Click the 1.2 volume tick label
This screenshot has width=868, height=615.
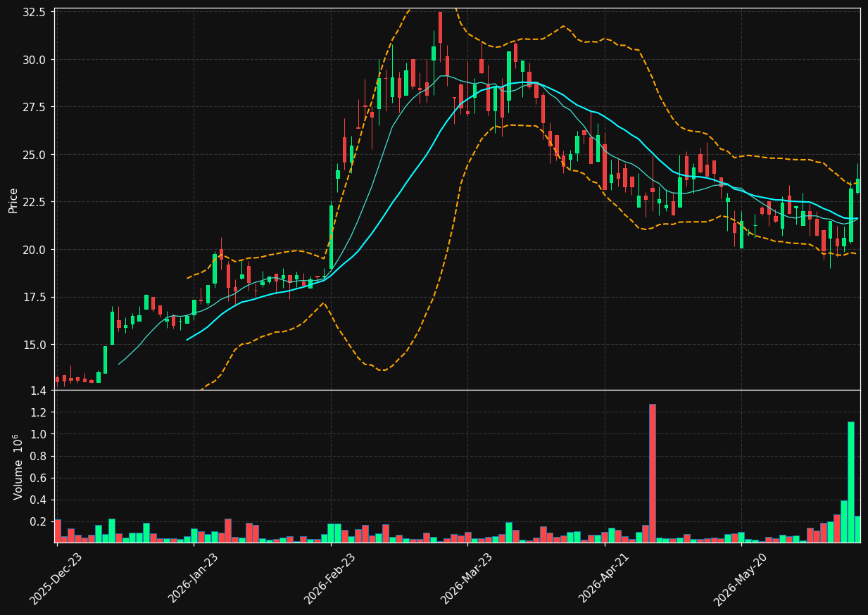[x=38, y=412]
